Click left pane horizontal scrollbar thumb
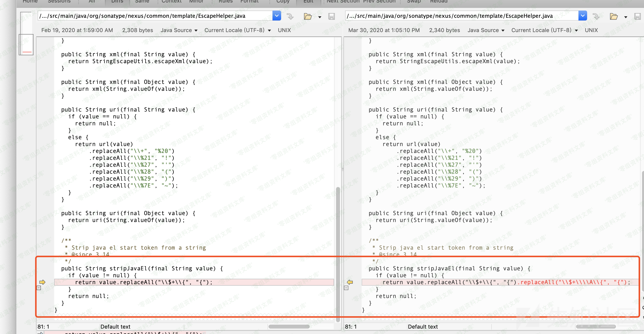Image resolution: width=644 pixels, height=334 pixels. [x=289, y=327]
